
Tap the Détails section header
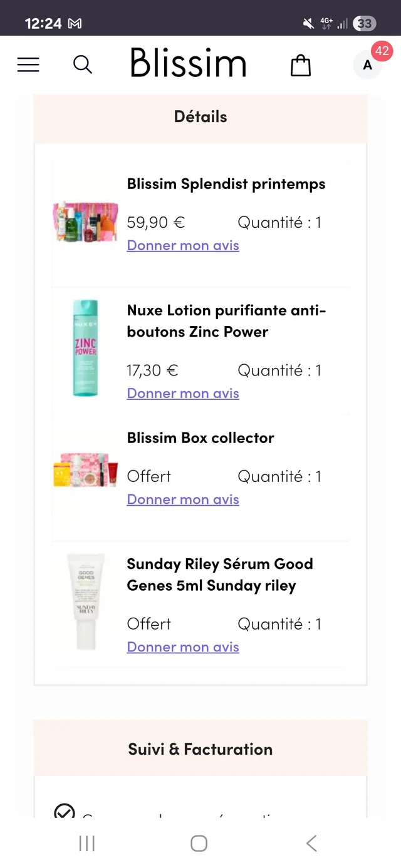(200, 117)
